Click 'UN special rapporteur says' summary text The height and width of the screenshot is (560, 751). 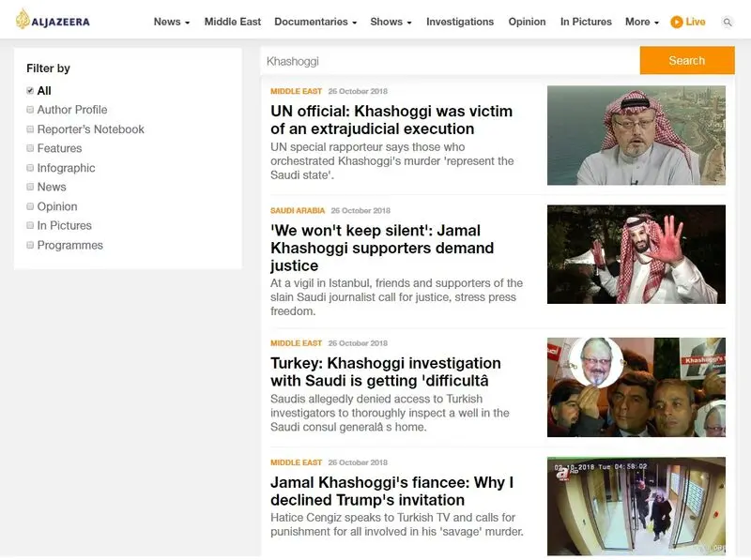(x=391, y=160)
